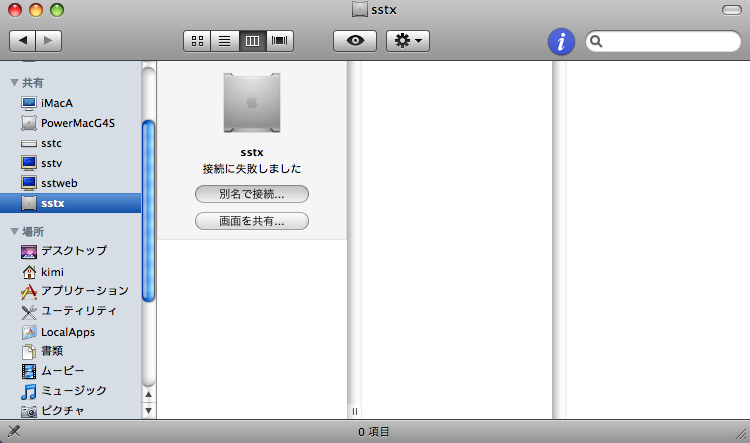
Task: Open the Get Info button
Action: click(561, 41)
